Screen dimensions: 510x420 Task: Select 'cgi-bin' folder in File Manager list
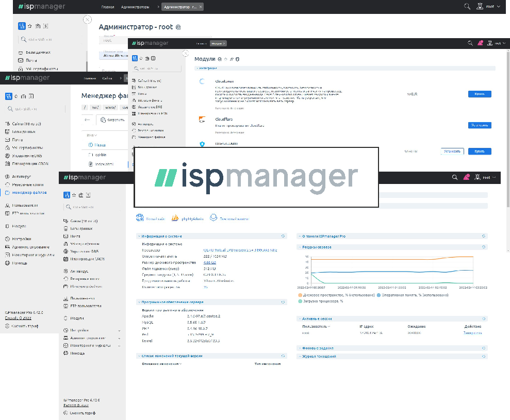click(97, 155)
